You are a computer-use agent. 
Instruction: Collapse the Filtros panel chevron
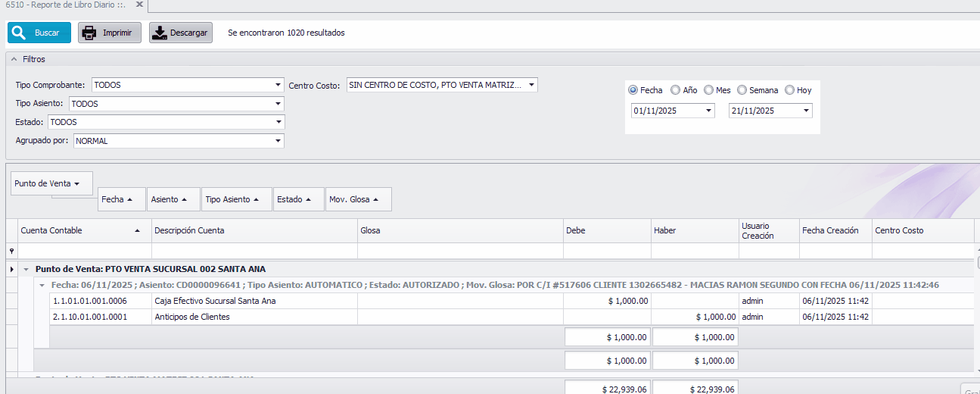pos(14,59)
